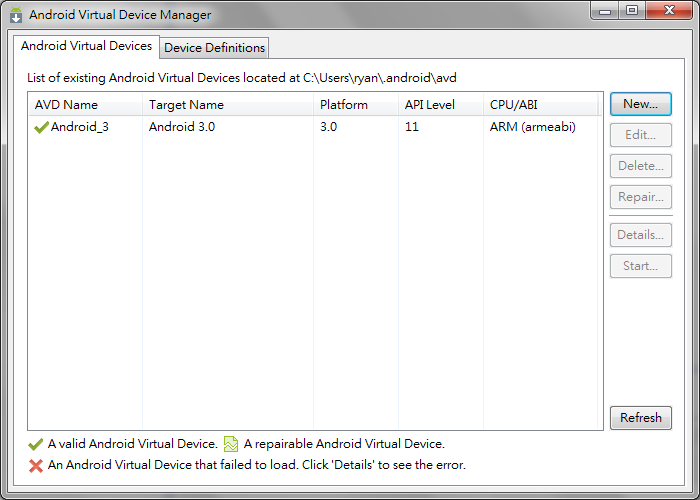
Task: Click the ARM (armeabi) cell
Action: click(533, 127)
